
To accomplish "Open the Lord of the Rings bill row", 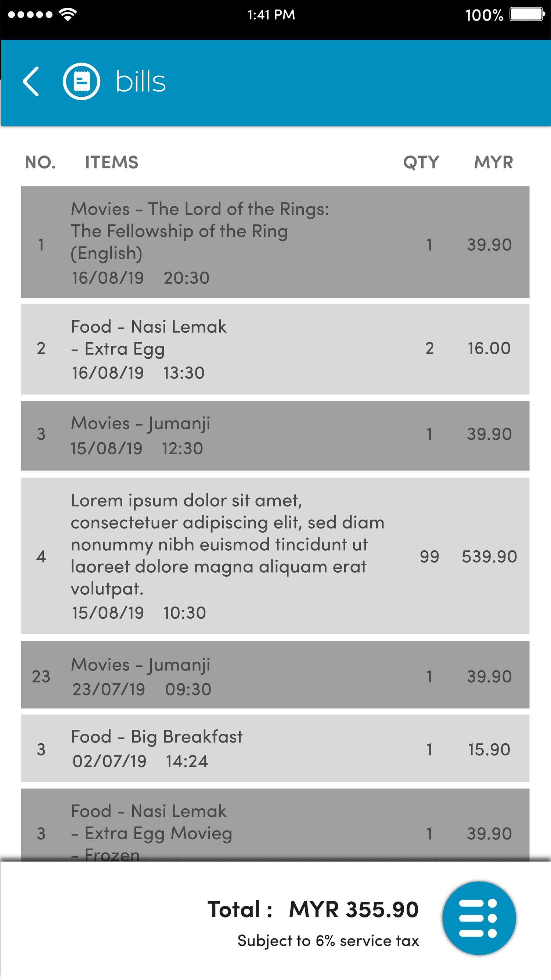I will (x=275, y=242).
